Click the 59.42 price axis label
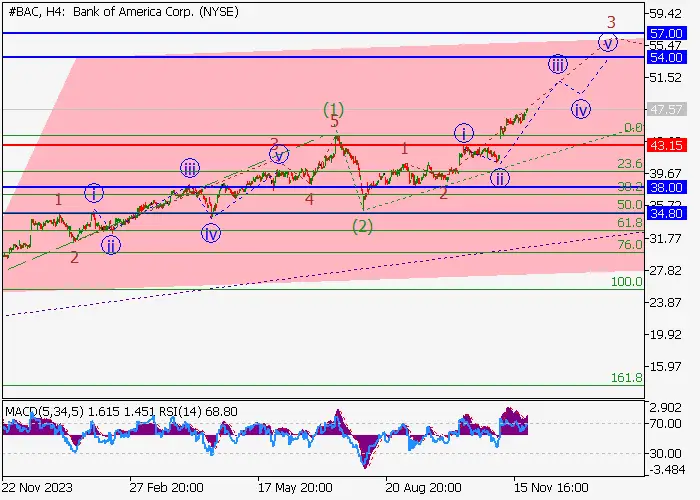700x500 pixels. pyautogui.click(x=665, y=14)
